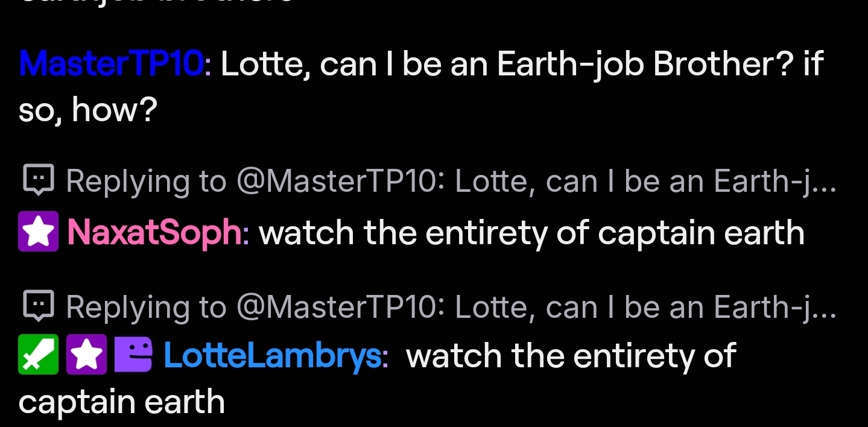Select NaxatSoph's 'watch the entirety' message text
Image resolution: width=868 pixels, height=427 pixels.
click(x=531, y=233)
